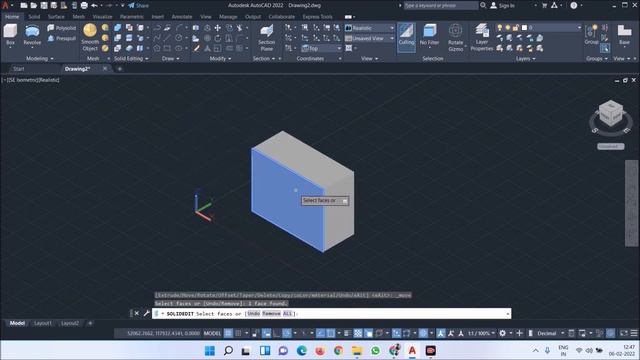Viewport: 640px width, 360px height.
Task: Open the Manage ribbon tab
Action: click(228, 17)
